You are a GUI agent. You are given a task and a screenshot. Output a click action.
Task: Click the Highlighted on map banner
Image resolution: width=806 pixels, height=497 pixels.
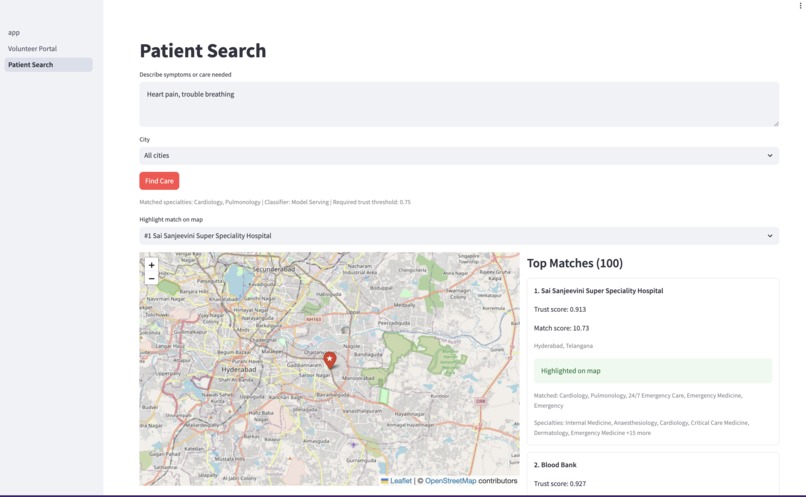653,371
